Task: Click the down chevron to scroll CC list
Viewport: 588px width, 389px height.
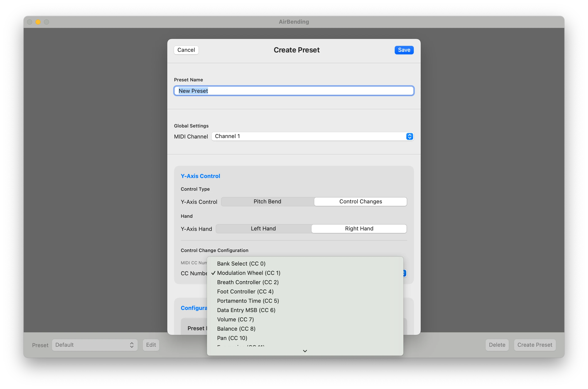Action: coord(305,351)
